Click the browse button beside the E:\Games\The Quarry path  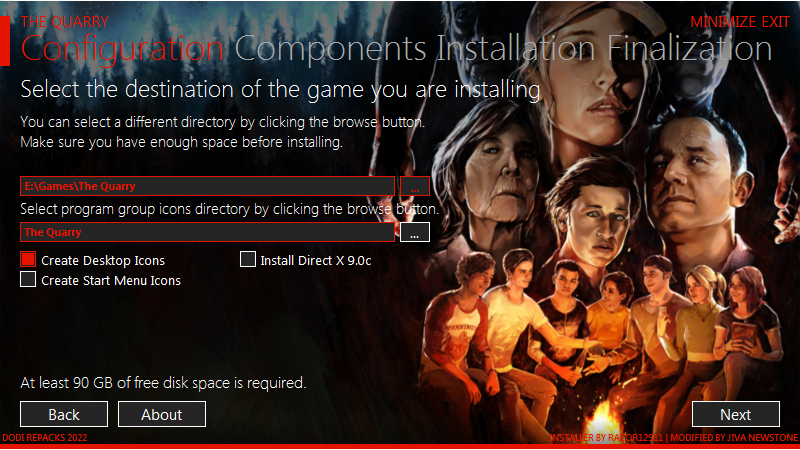tap(414, 187)
